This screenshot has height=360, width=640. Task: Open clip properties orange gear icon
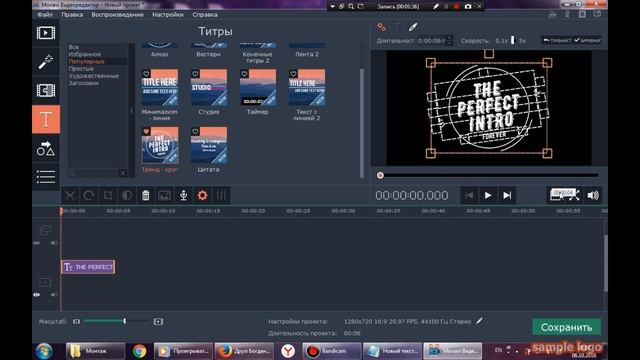pos(202,195)
